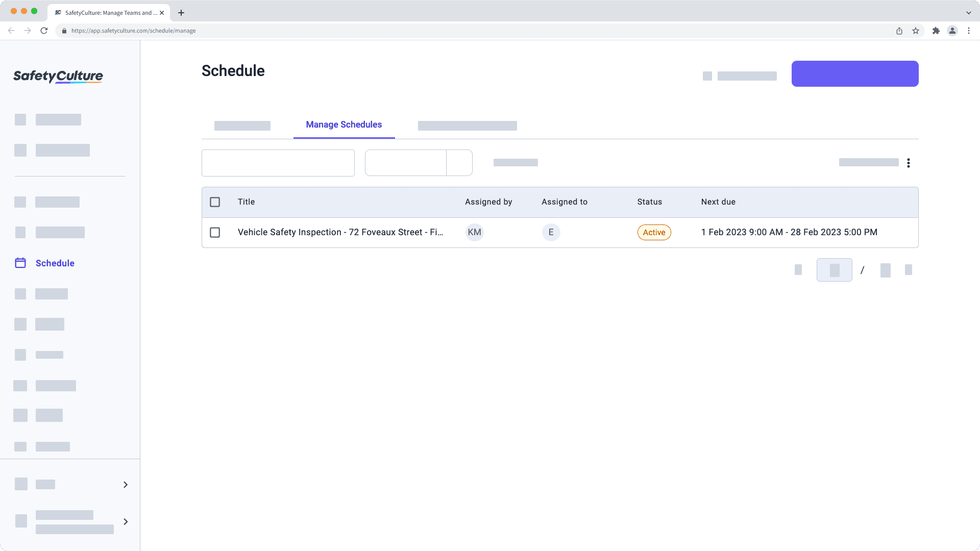Check the select-all checkbox in the table header

pos(215,202)
